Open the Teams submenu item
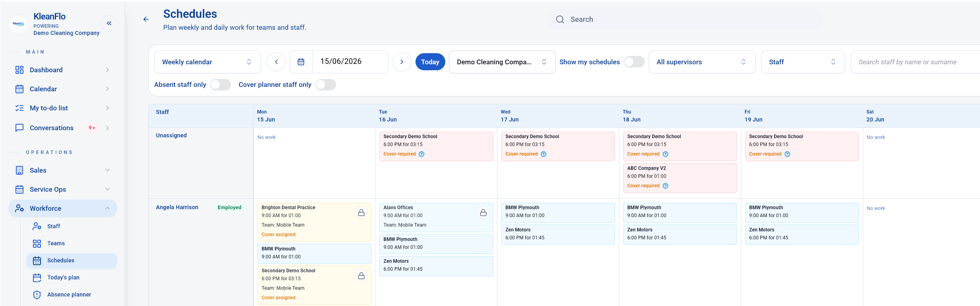The image size is (980, 306). click(72, 243)
